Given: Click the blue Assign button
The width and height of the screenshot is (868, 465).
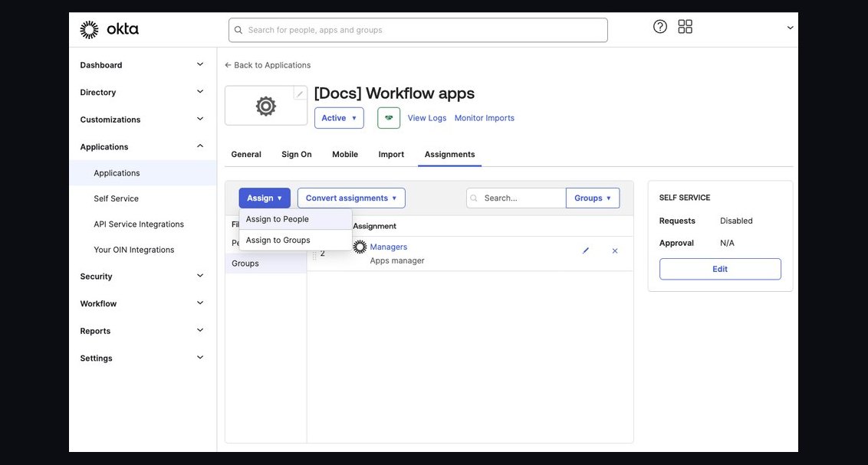Looking at the screenshot, I should pyautogui.click(x=265, y=198).
